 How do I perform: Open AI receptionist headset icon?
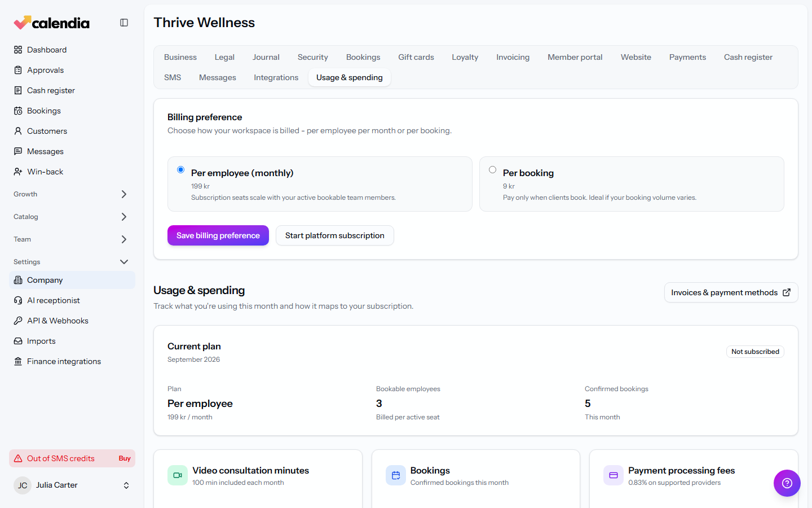coord(18,300)
